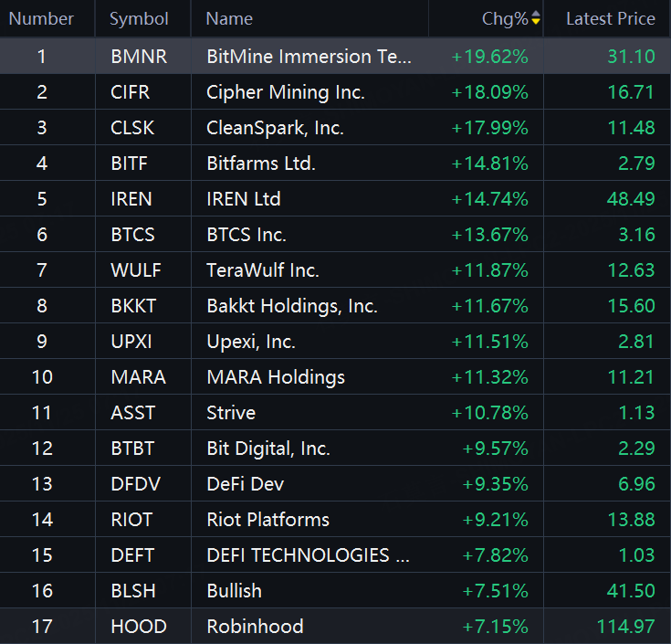The image size is (671, 644).
Task: Open Cipher Mining Inc. row
Action: [x=285, y=92]
